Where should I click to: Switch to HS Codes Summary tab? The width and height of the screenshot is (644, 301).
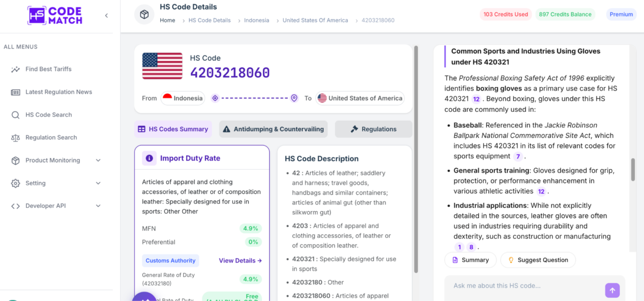(x=173, y=129)
